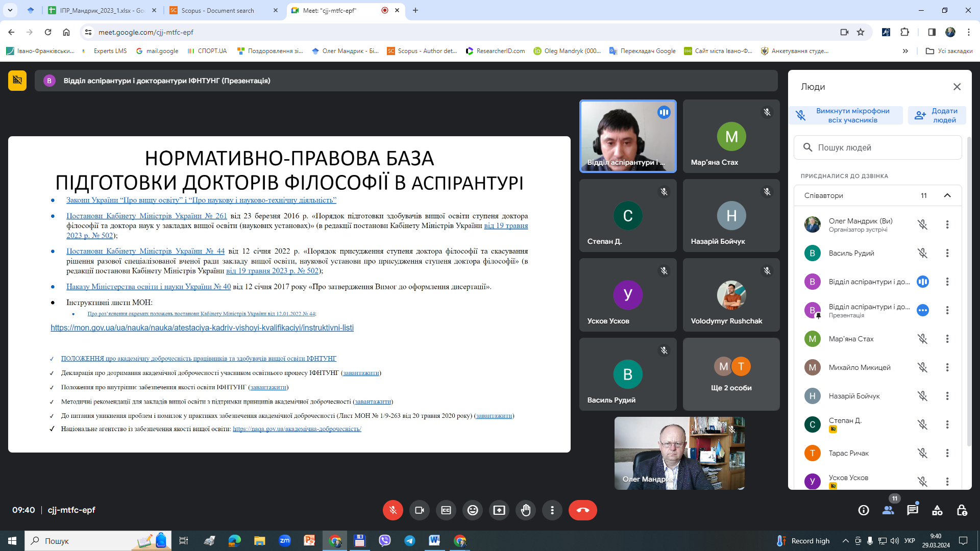Open the emoji reactions panel

click(x=473, y=510)
